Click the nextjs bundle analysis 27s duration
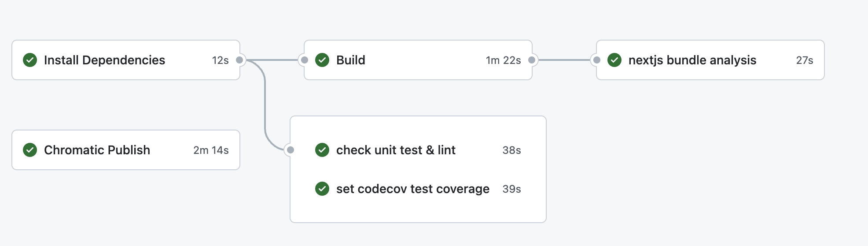This screenshot has height=246, width=868. (805, 60)
